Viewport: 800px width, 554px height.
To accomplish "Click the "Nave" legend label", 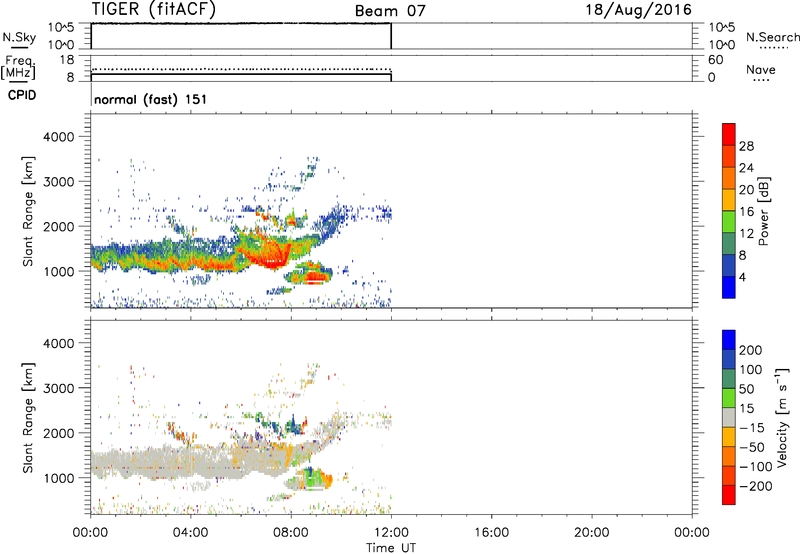I will [x=761, y=69].
